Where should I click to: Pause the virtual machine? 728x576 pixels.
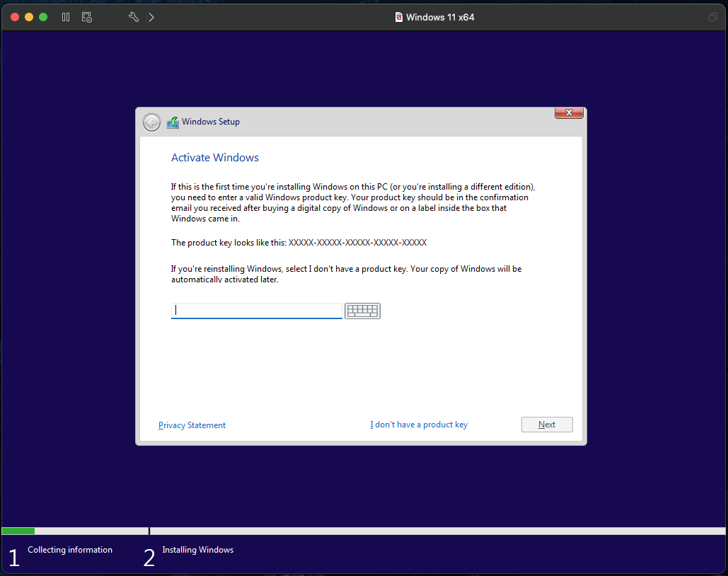[x=66, y=17]
